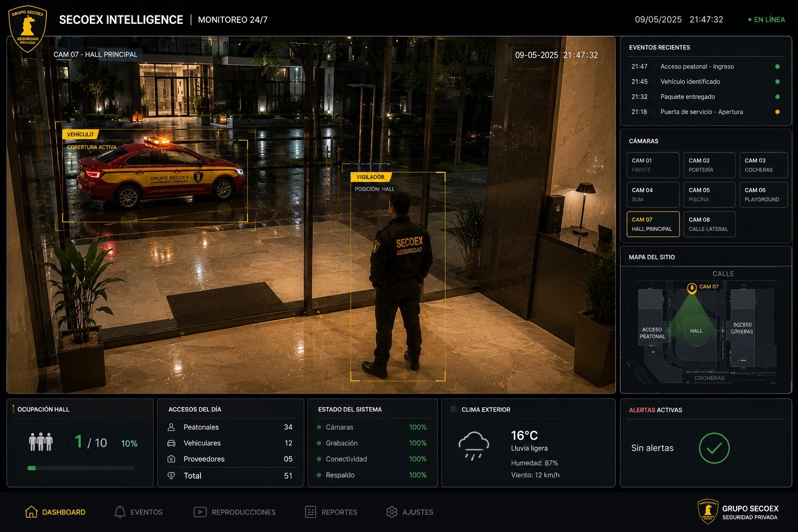Click the 'Puerta de servicio - Apertura' event
Image resolution: width=798 pixels, height=532 pixels.
tap(706, 112)
